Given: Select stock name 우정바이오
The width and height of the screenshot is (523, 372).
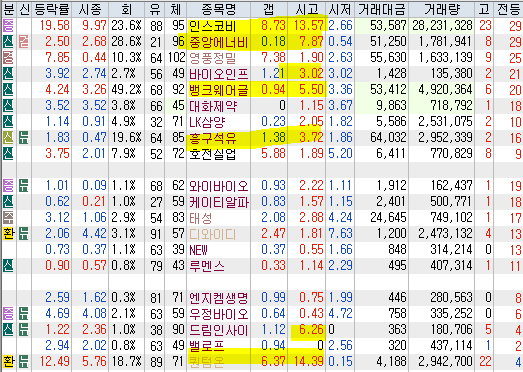Looking at the screenshot, I should [218, 314].
